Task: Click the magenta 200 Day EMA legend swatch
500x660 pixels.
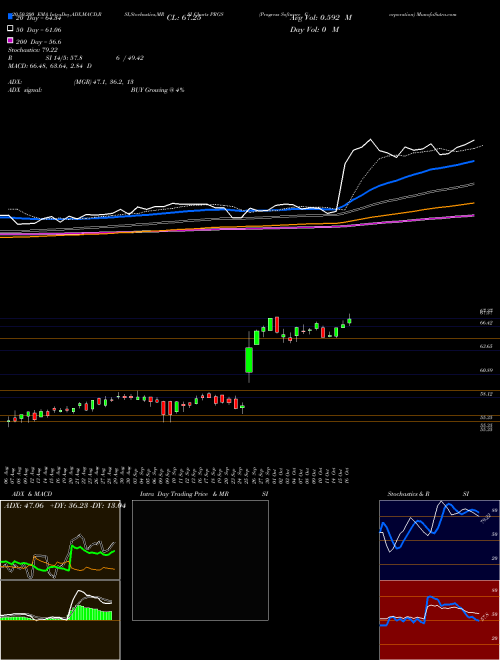Action: [x=10, y=40]
